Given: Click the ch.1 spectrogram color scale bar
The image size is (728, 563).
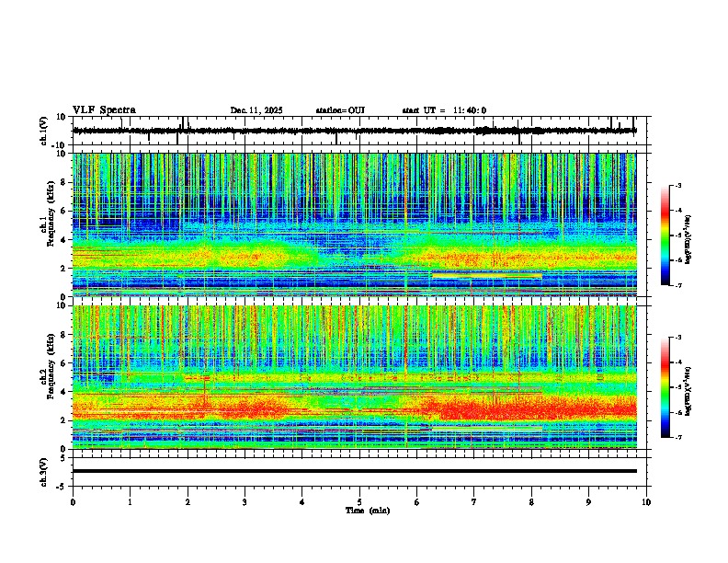Looking at the screenshot, I should click(665, 235).
